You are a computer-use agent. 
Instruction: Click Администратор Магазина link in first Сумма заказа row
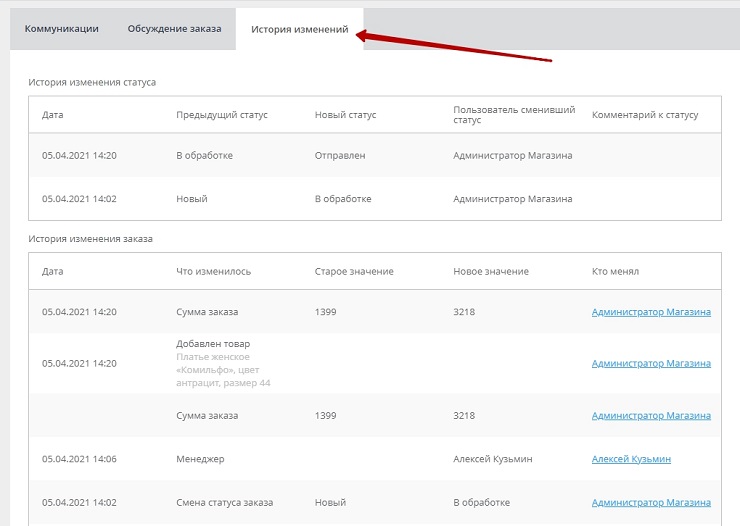pos(651,312)
